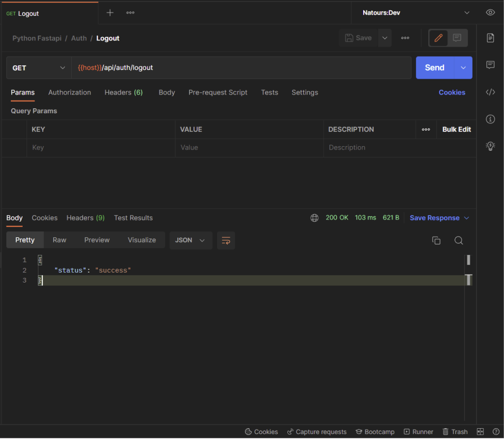
Task: Copy the response body
Action: 436,240
